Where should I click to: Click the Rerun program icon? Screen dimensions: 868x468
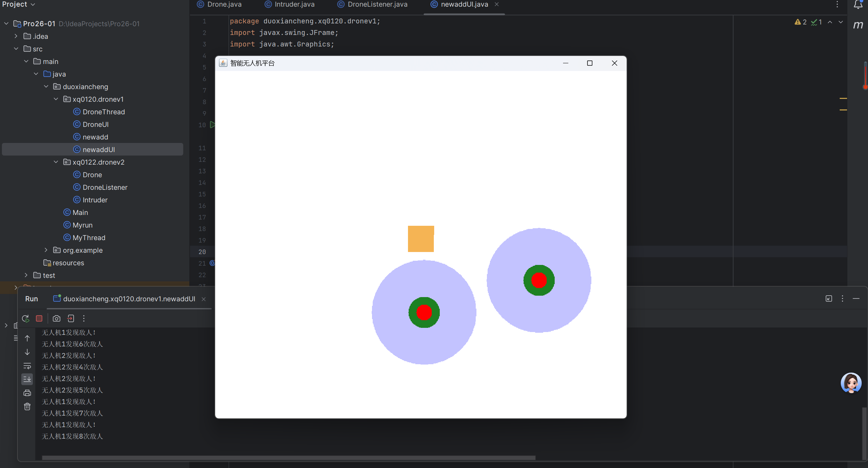coord(25,318)
